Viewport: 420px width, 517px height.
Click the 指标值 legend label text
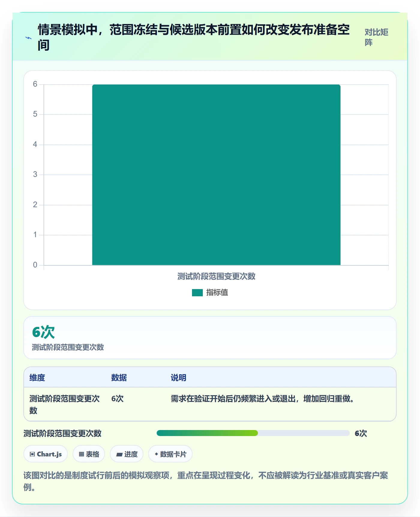[217, 292]
